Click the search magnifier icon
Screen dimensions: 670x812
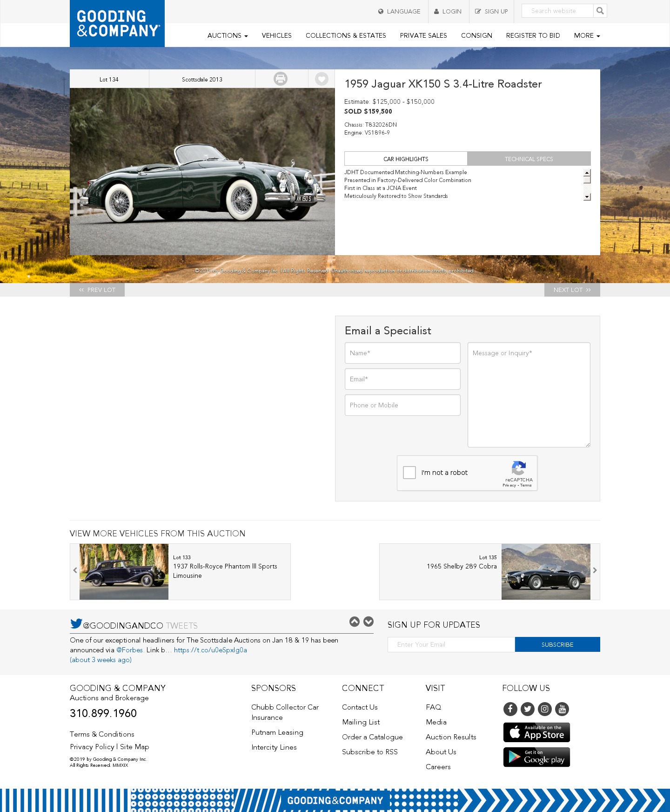point(600,11)
